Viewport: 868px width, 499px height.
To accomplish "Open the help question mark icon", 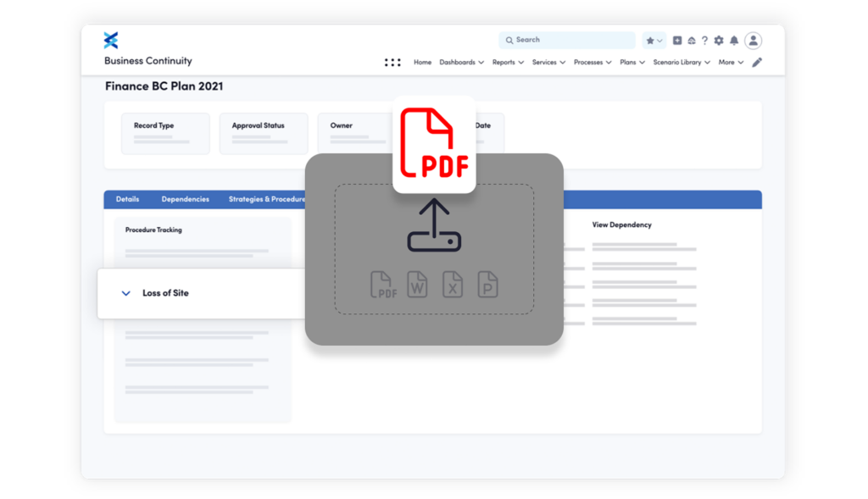I will point(704,41).
